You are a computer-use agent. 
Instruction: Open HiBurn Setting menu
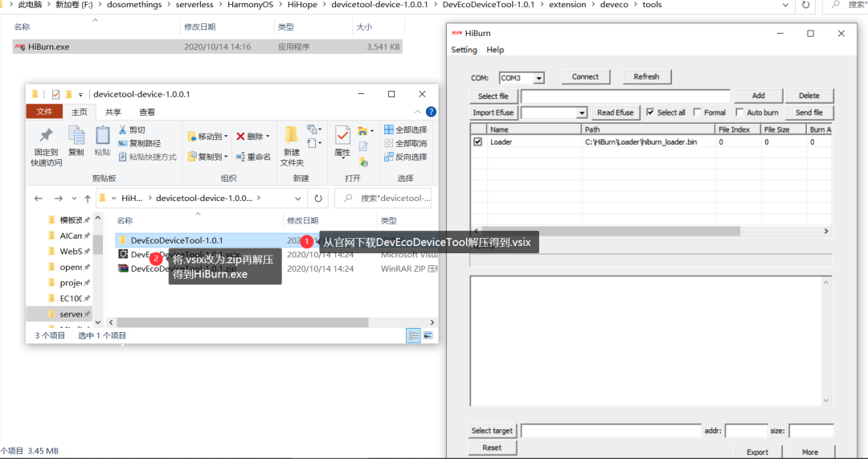(x=464, y=50)
